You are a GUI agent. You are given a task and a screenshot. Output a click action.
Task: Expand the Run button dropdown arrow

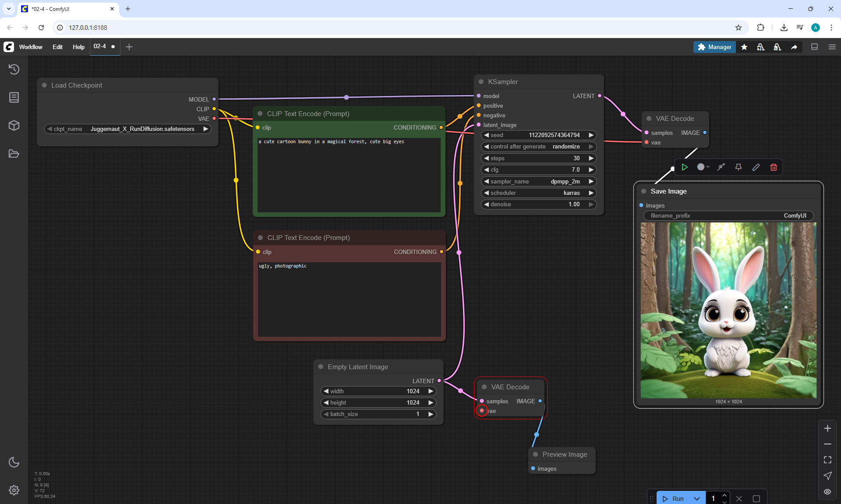(697, 498)
